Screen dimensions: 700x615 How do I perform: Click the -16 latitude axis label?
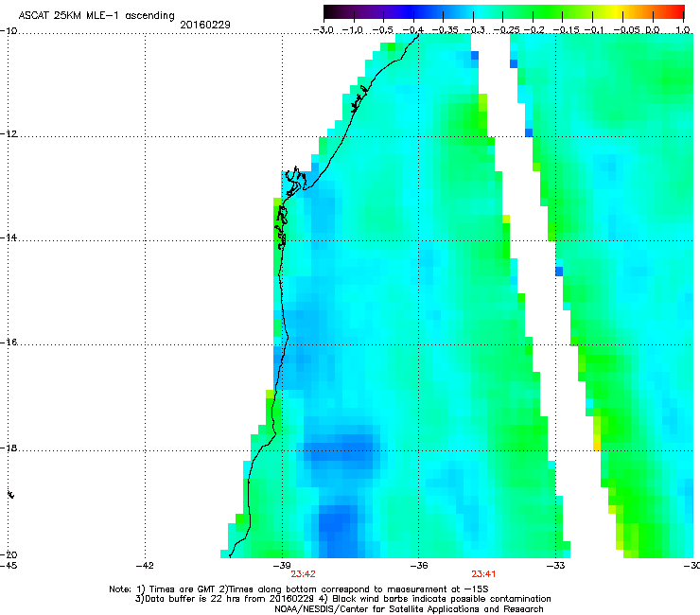(x=8, y=343)
